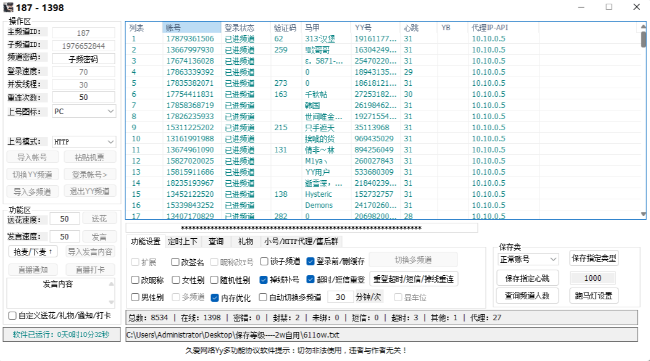Click the 发言内容 box scroll-up arrow
This screenshot has width=650, height=361.
[x=111, y=284]
